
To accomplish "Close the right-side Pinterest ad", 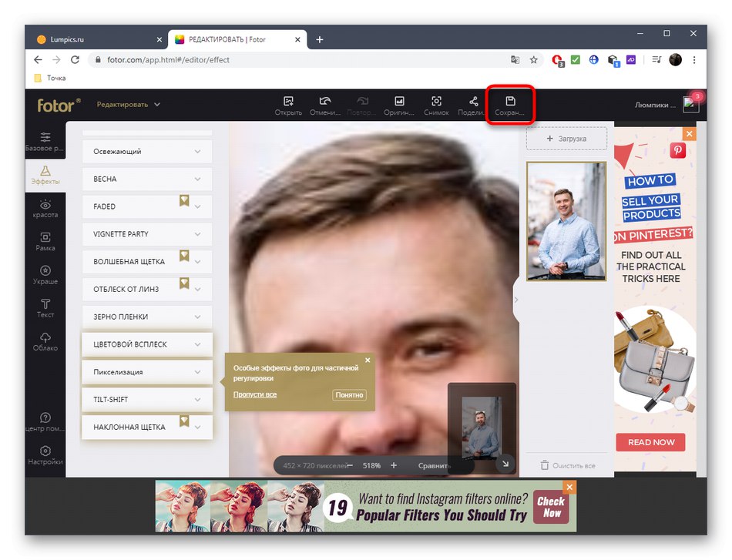I will point(690,134).
